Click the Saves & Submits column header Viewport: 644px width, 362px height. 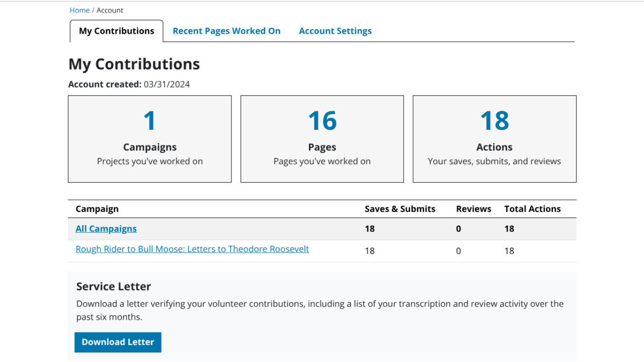coord(400,209)
